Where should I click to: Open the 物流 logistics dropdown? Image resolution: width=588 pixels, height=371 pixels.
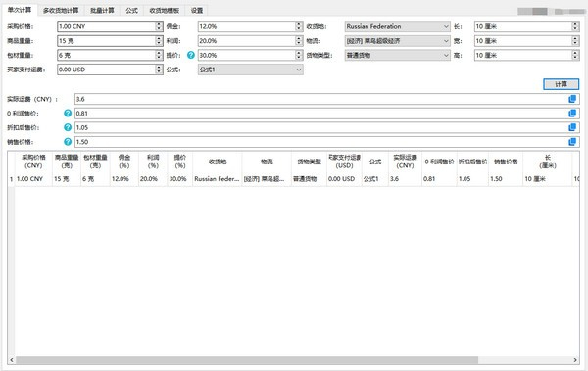coord(397,41)
